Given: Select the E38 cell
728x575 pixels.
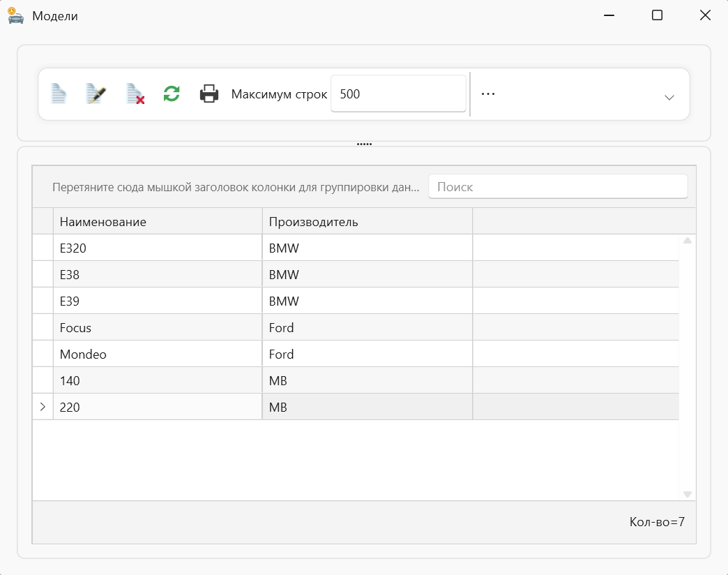Looking at the screenshot, I should pos(158,274).
